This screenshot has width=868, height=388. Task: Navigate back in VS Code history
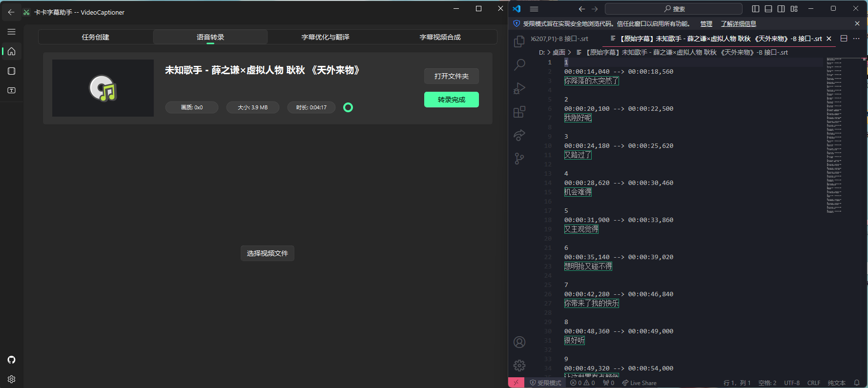point(581,9)
